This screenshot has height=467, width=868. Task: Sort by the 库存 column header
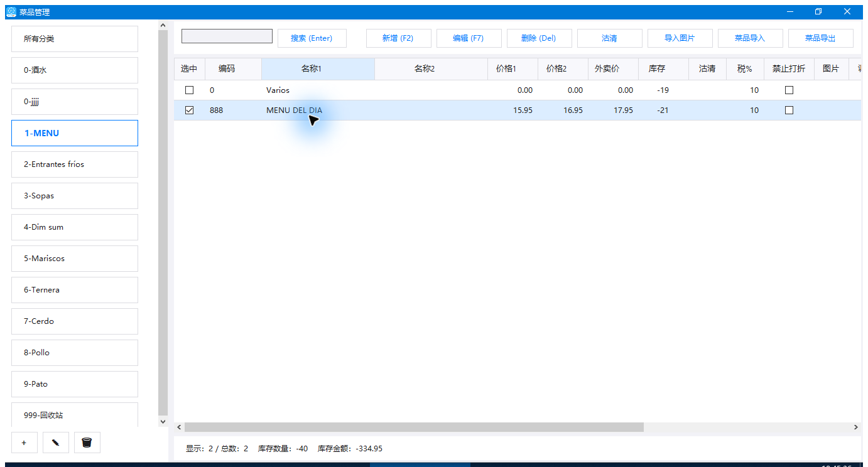[663, 69]
